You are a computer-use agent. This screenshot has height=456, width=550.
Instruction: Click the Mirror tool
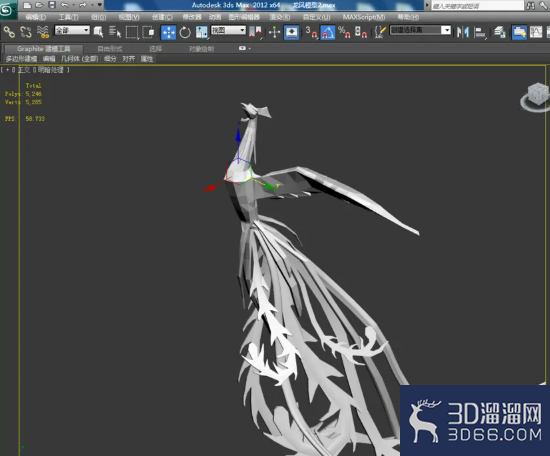[x=463, y=32]
